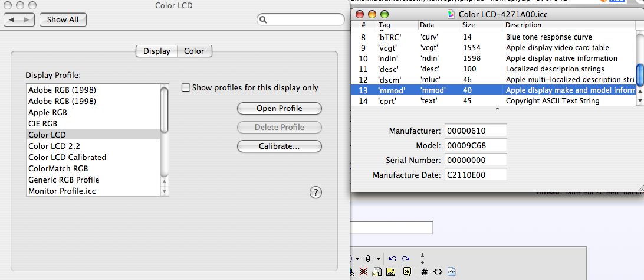
Task: Select the ColorMatch RGB profile
Action: 93,168
